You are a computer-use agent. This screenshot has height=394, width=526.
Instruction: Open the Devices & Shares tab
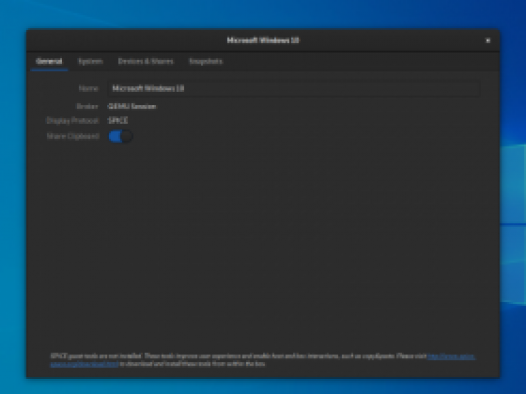pyautogui.click(x=146, y=61)
